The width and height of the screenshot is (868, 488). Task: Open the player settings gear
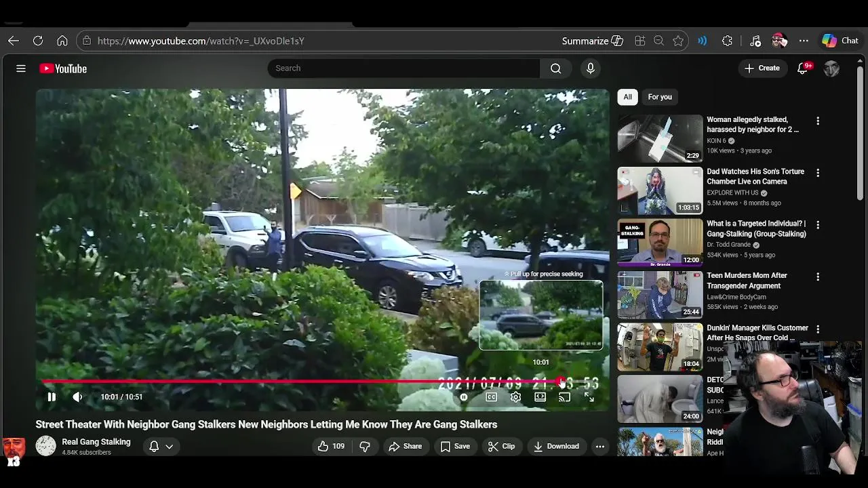pos(515,397)
